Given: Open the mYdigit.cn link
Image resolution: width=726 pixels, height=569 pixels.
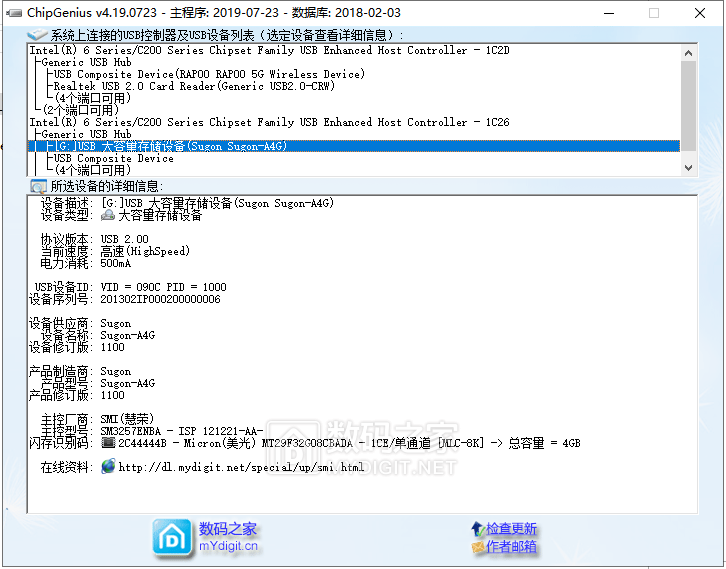Looking at the screenshot, I should [x=228, y=546].
